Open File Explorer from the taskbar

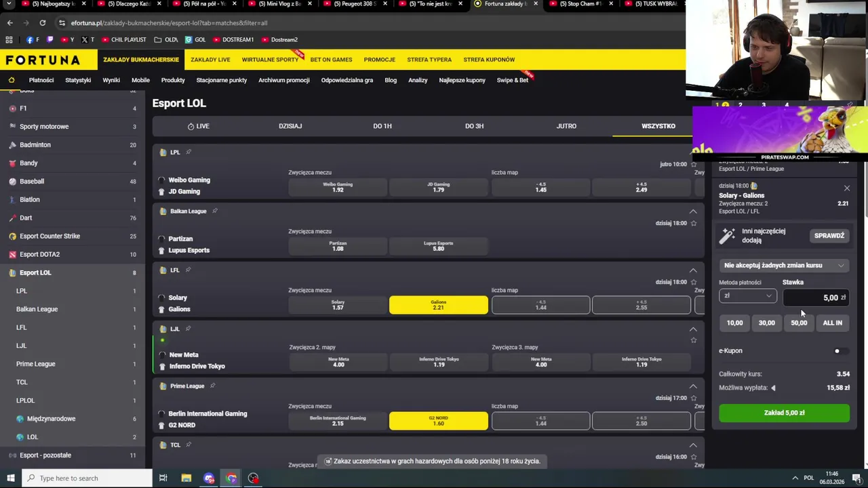point(186,478)
